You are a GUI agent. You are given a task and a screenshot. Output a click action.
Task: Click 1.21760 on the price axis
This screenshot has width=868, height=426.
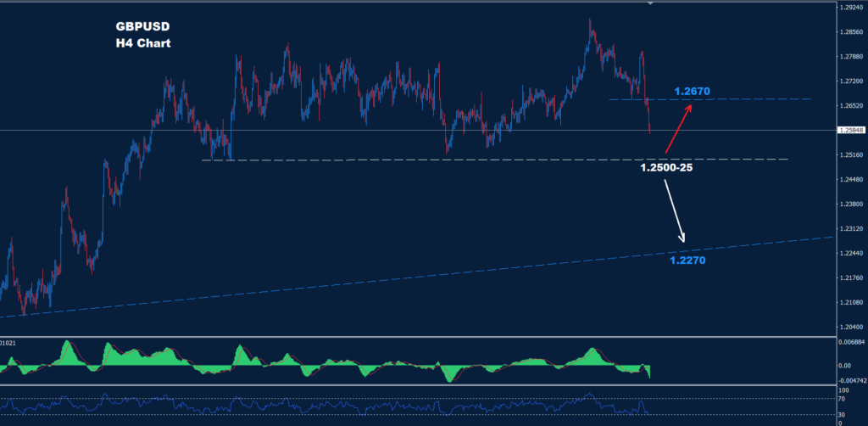click(x=853, y=277)
